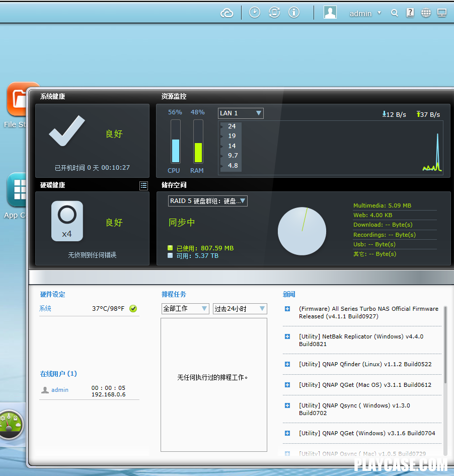Open disk health details list icon
454x476 pixels.
[x=144, y=185]
